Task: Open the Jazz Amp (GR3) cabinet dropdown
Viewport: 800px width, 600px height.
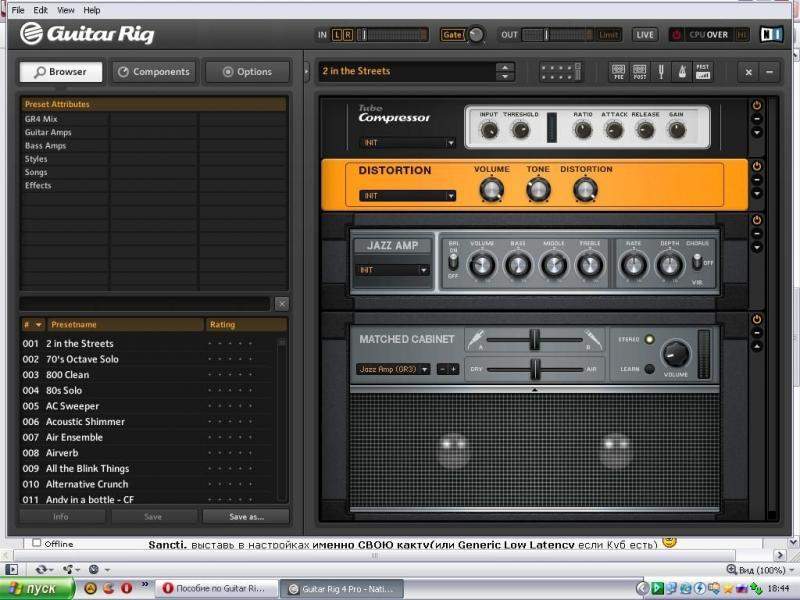Action: point(393,369)
